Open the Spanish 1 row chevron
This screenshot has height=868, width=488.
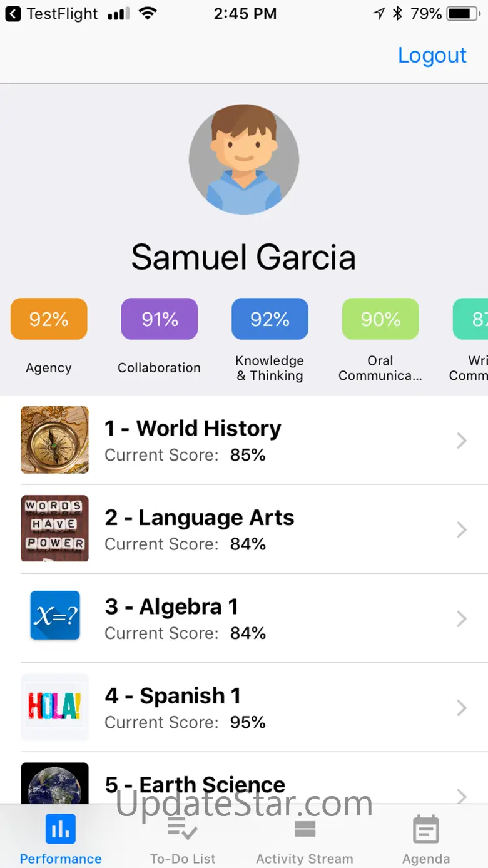pos(462,708)
